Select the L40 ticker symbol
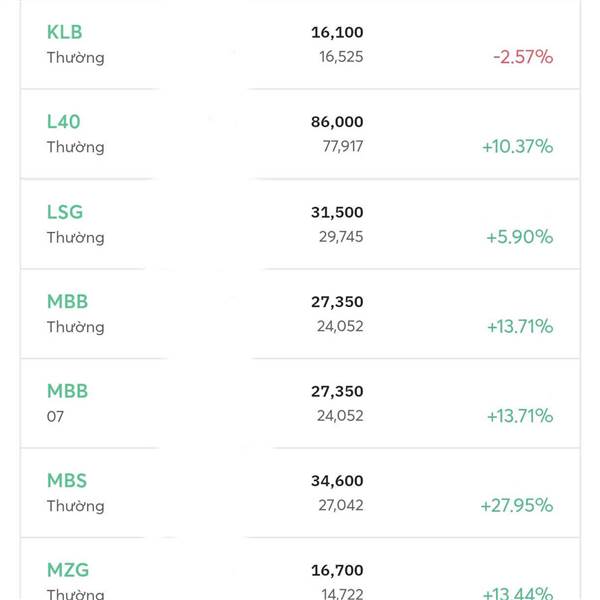 [x=63, y=122]
